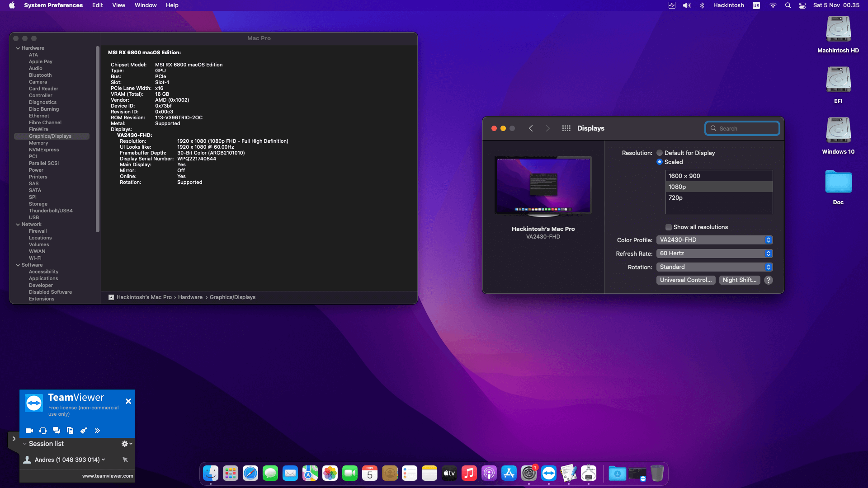Open Wi-Fi menu bar icon
Screen dimensions: 868x488
click(773, 5)
